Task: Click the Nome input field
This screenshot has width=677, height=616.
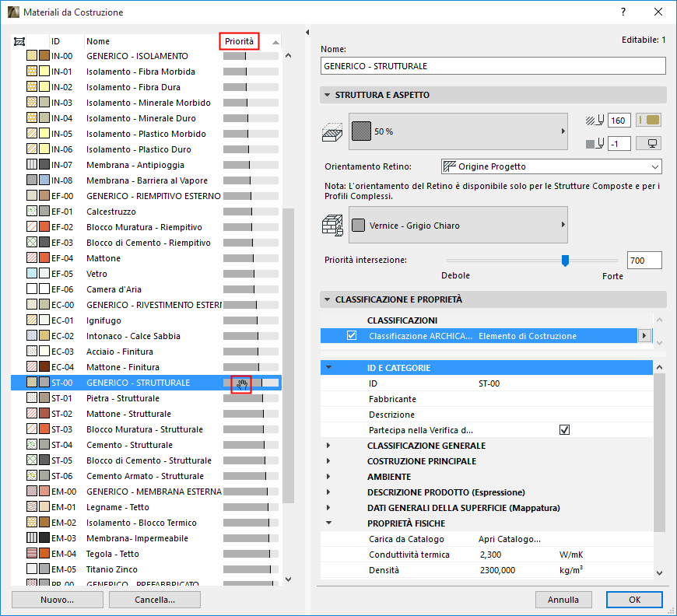Action: (x=493, y=66)
